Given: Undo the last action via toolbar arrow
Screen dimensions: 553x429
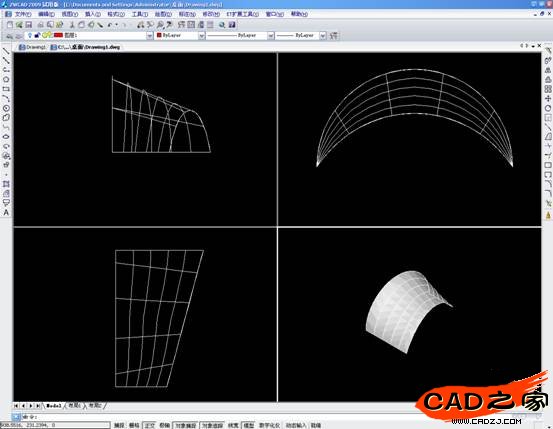Looking at the screenshot, I should point(110,25).
